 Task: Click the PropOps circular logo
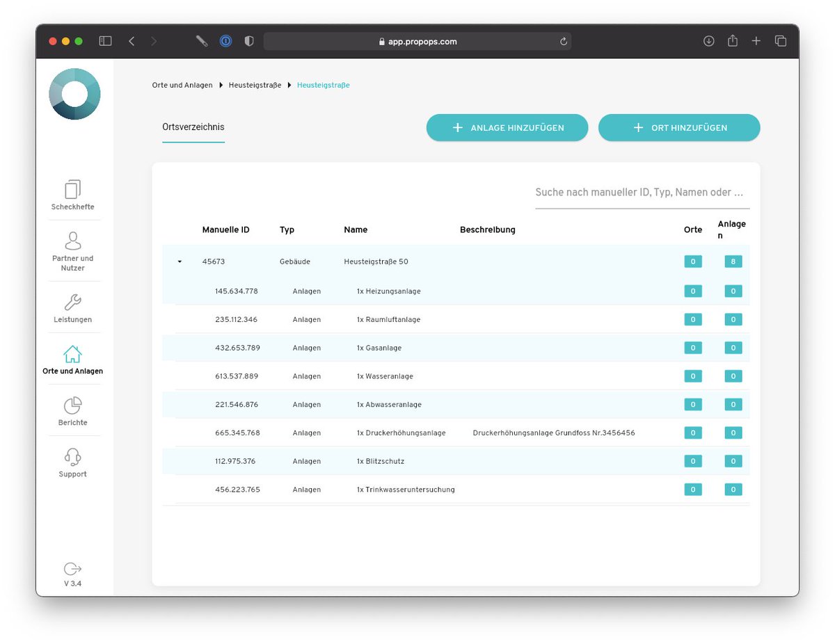(x=74, y=94)
